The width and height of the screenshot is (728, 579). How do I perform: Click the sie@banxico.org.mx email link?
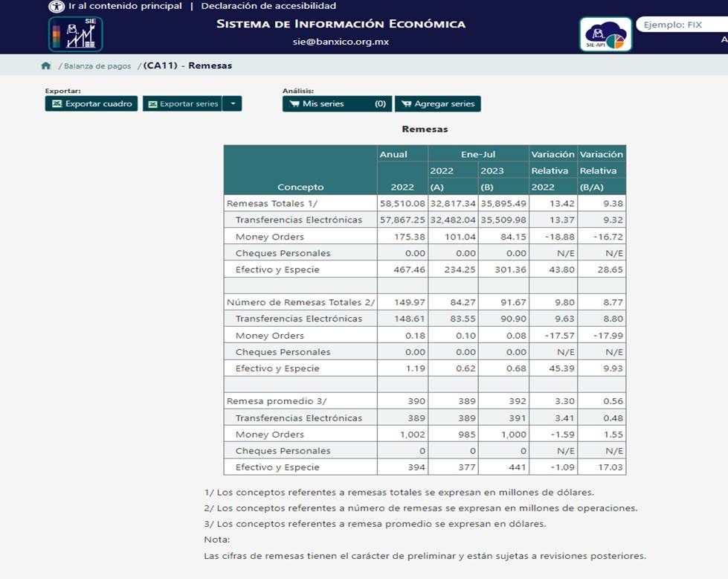click(x=341, y=42)
